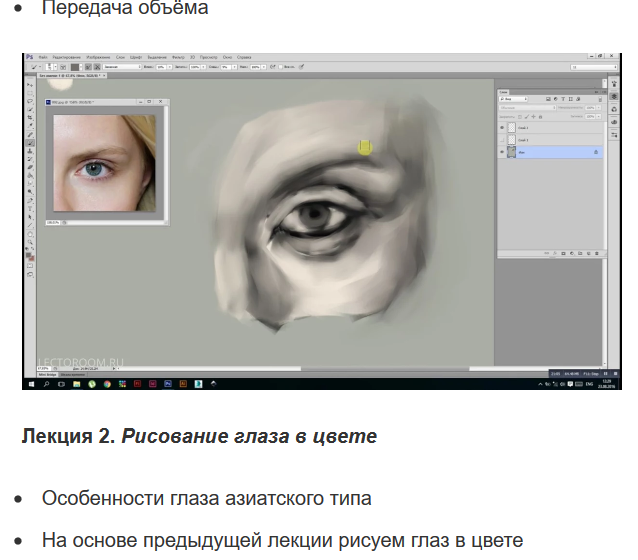Open the Окно menu

click(x=227, y=57)
